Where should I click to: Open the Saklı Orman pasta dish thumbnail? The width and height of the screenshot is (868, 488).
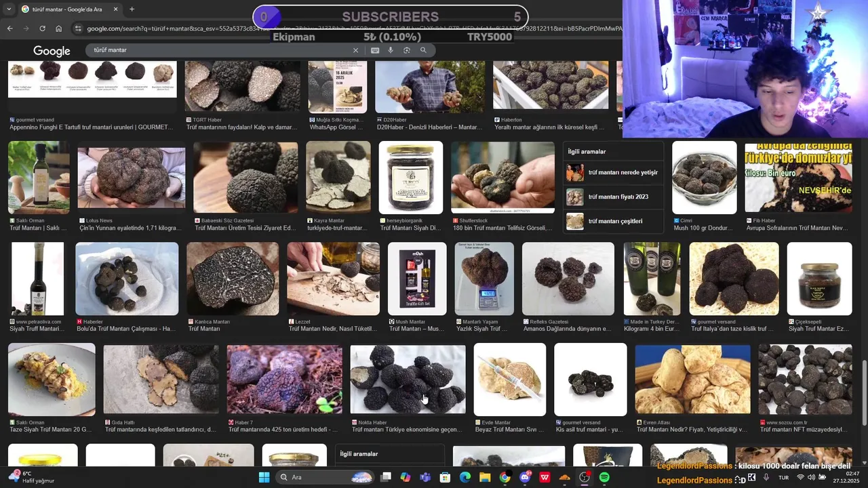tap(52, 380)
